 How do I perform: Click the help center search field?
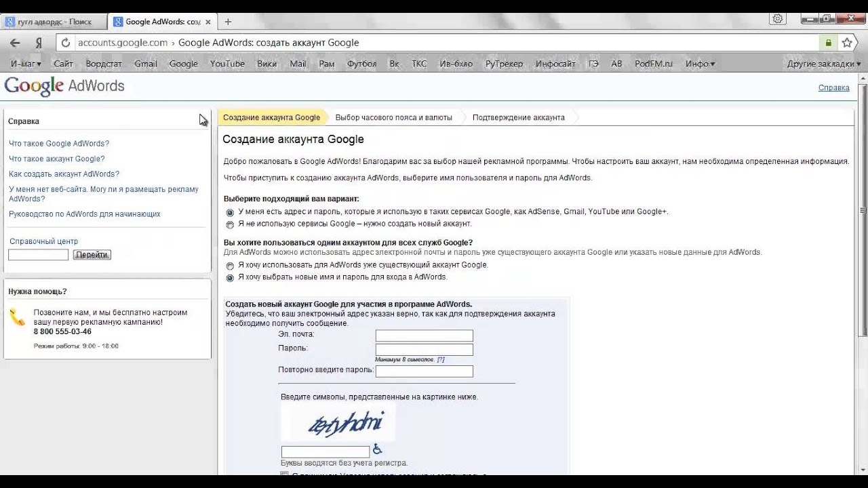click(39, 255)
